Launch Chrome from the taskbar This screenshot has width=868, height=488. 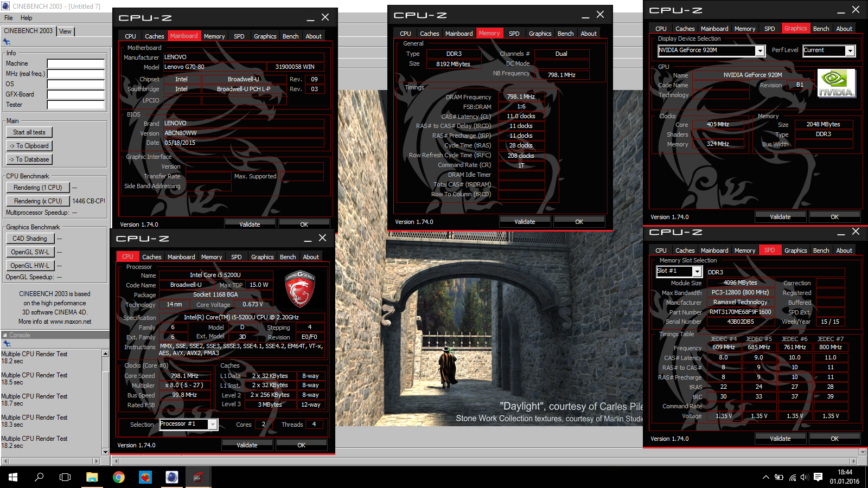point(118,477)
